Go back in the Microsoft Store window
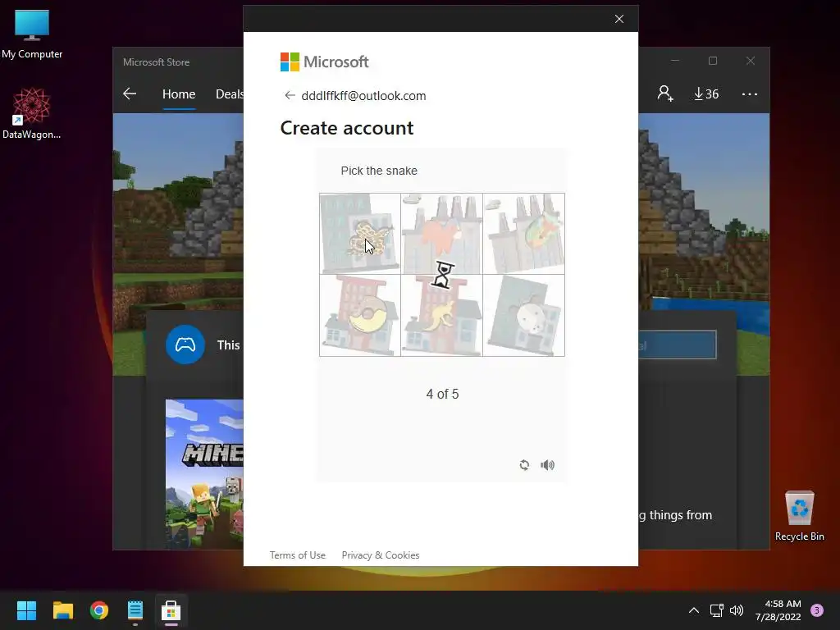 [x=130, y=94]
